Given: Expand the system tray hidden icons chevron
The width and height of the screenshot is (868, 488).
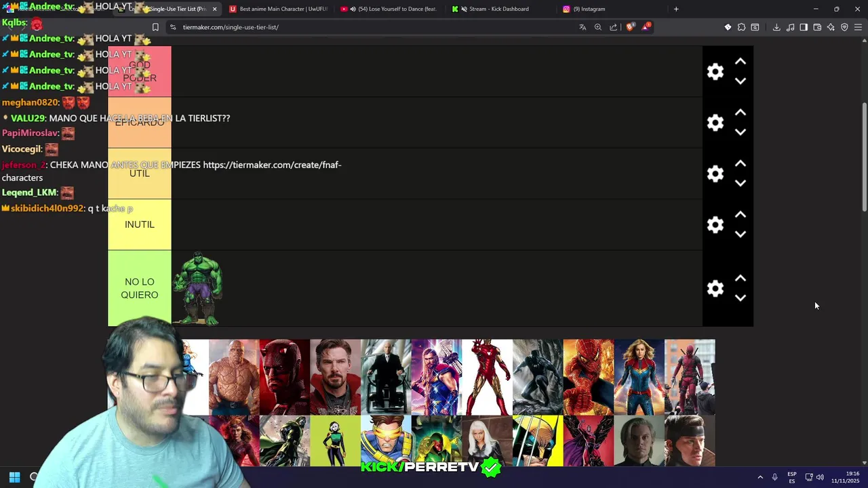Looking at the screenshot, I should 759,477.
